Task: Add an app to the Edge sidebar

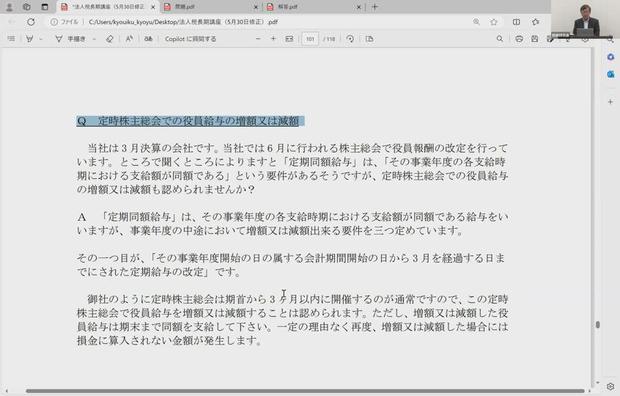Action: 611,102
